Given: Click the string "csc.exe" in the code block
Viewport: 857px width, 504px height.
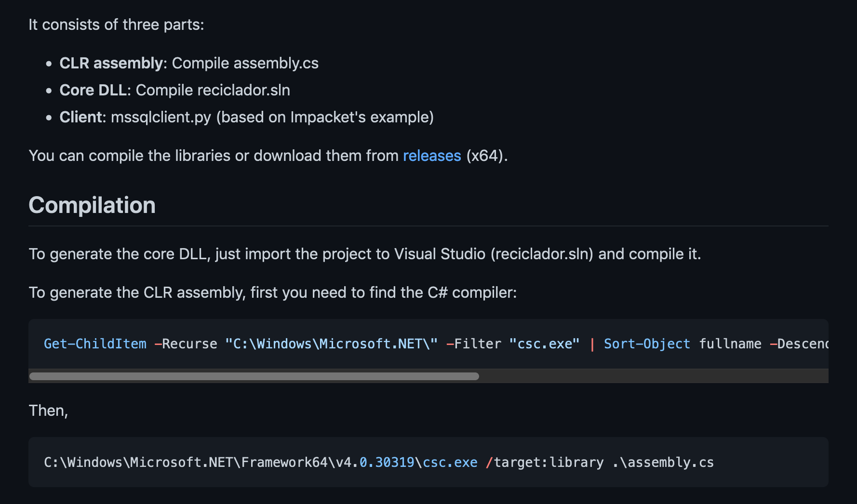Looking at the screenshot, I should [x=545, y=344].
